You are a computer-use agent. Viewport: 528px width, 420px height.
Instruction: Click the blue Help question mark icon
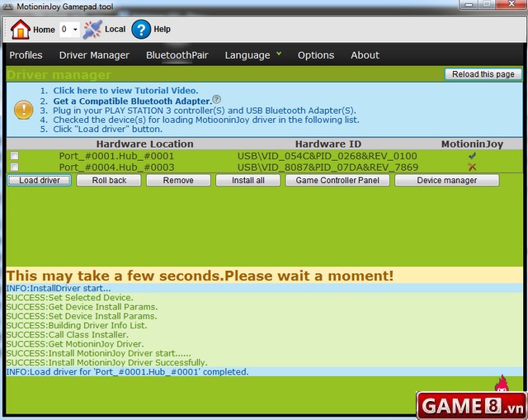tap(141, 30)
